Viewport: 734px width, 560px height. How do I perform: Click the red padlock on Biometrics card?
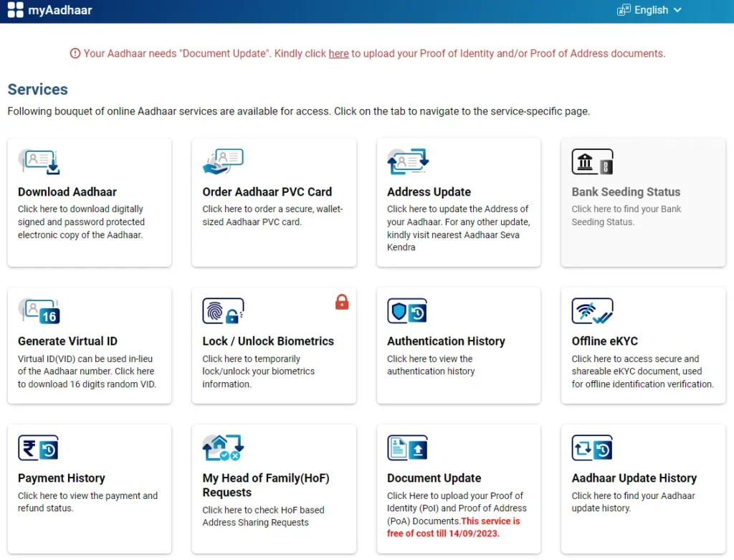[342, 302]
